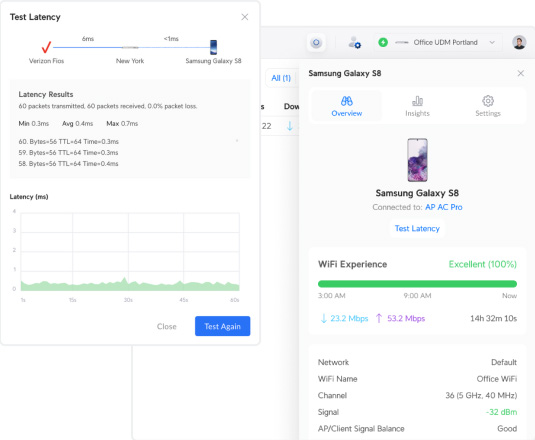535x440 pixels.
Task: Select the All (1) filter tab
Action: tap(281, 78)
